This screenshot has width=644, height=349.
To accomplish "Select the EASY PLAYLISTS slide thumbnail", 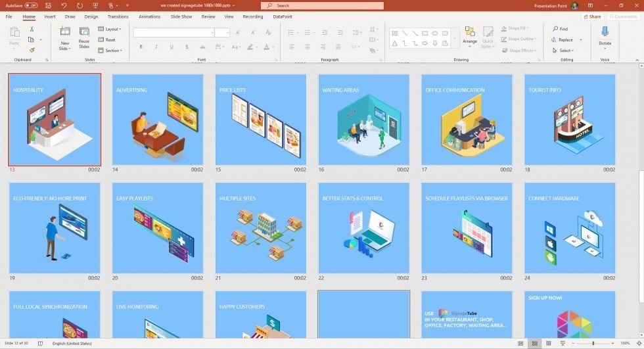I will 158,228.
